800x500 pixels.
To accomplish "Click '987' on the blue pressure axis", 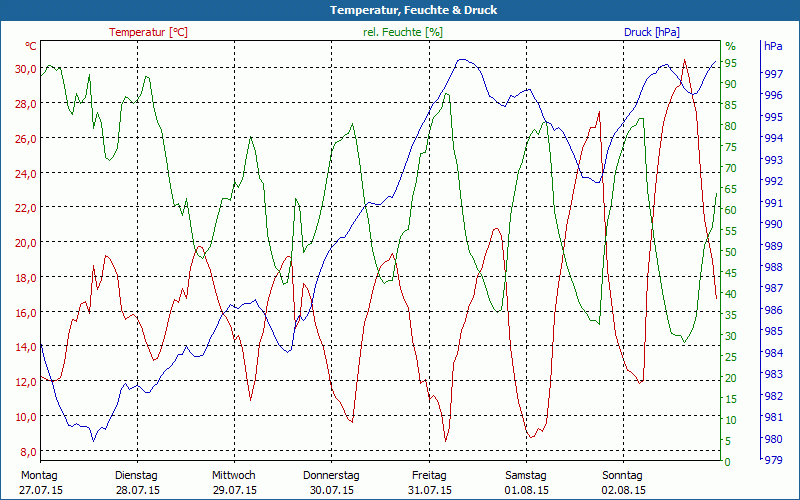I will click(773, 288).
